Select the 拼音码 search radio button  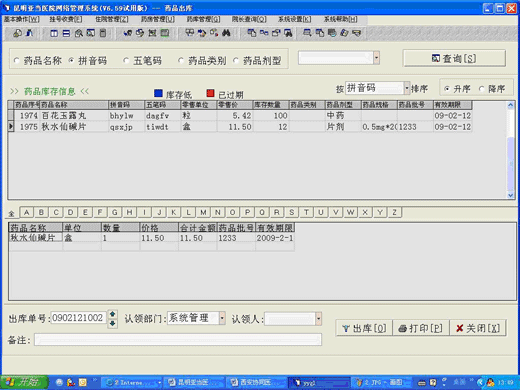(71, 61)
